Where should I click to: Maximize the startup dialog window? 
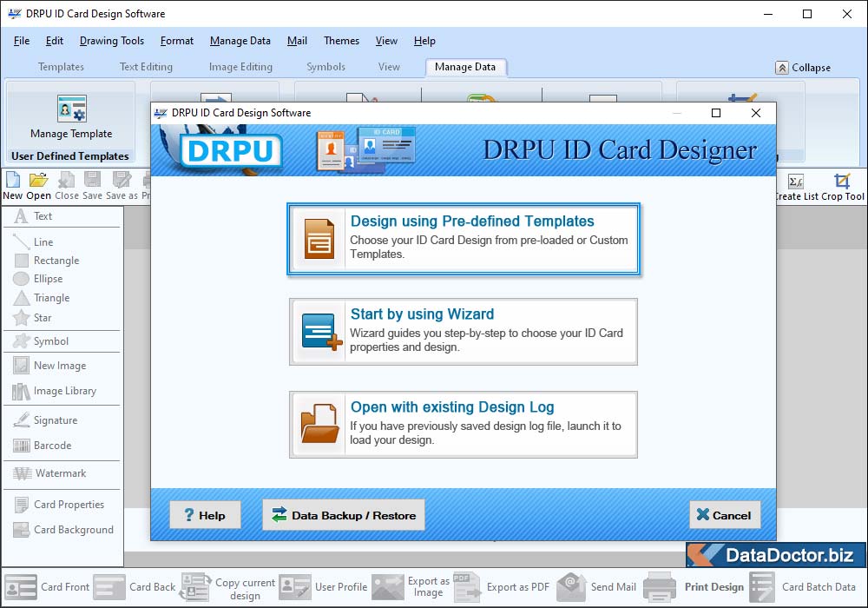716,113
